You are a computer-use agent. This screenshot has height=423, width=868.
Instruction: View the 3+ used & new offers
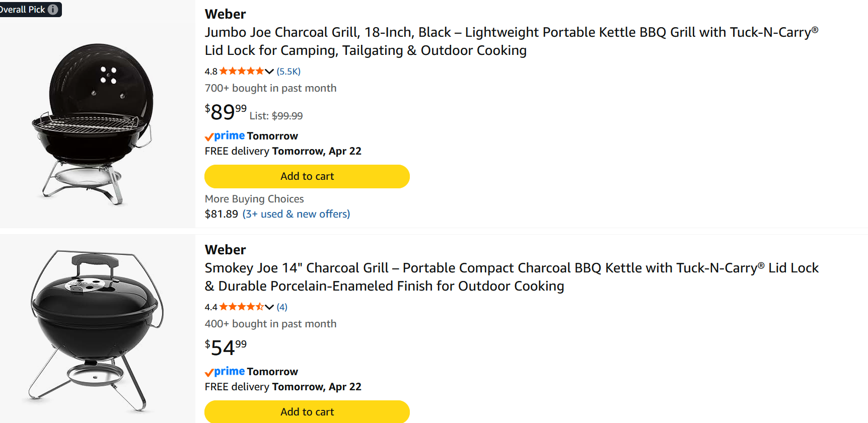pyautogui.click(x=296, y=214)
